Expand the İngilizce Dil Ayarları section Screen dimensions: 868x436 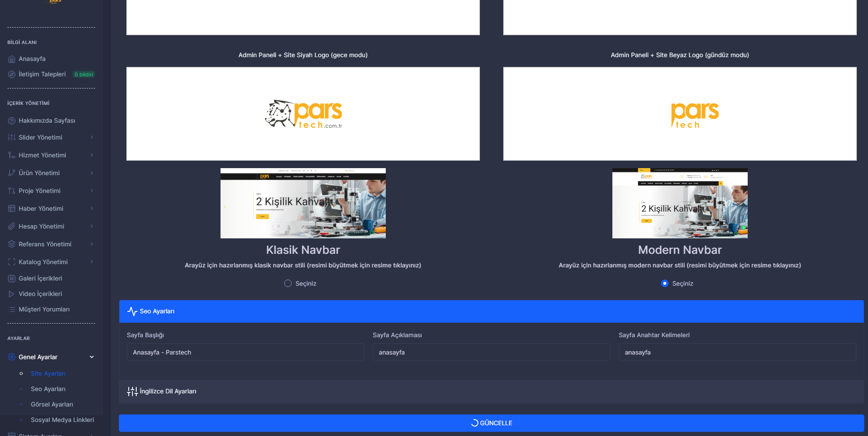(x=491, y=392)
